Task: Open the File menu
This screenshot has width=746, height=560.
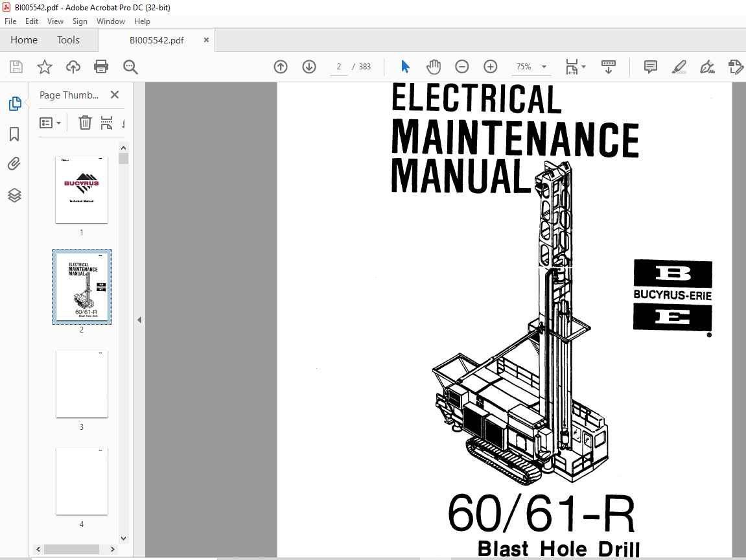Action: 10,21
